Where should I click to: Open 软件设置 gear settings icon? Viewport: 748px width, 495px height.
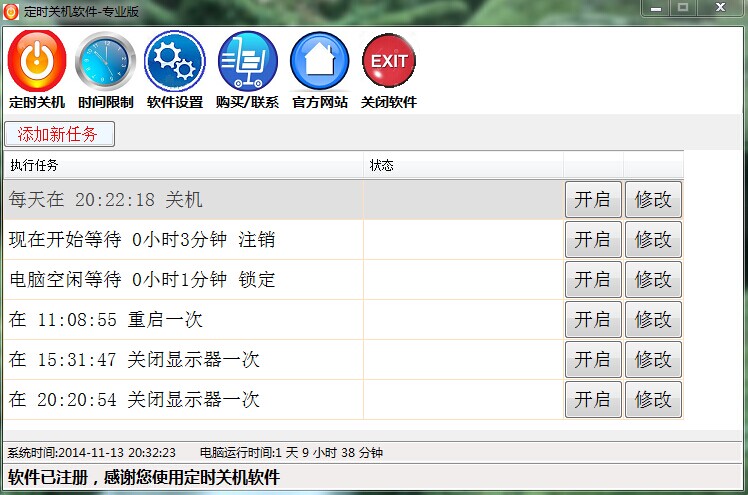[x=175, y=61]
